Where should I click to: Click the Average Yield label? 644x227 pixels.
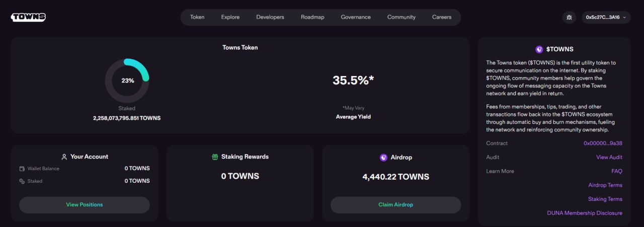coord(353,117)
